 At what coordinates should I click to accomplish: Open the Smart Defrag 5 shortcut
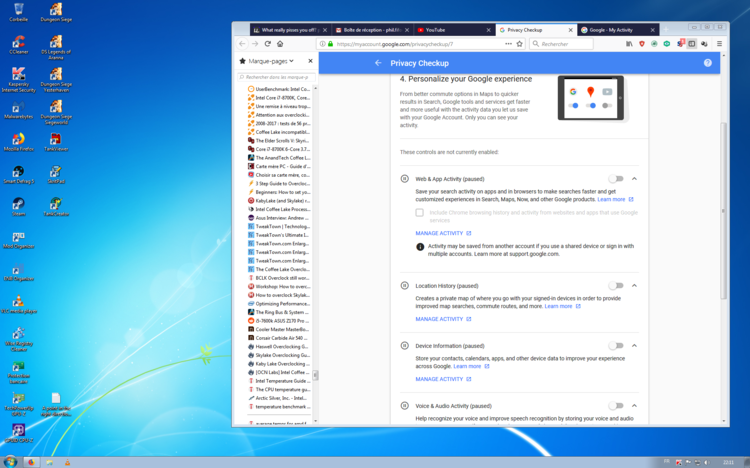click(19, 175)
